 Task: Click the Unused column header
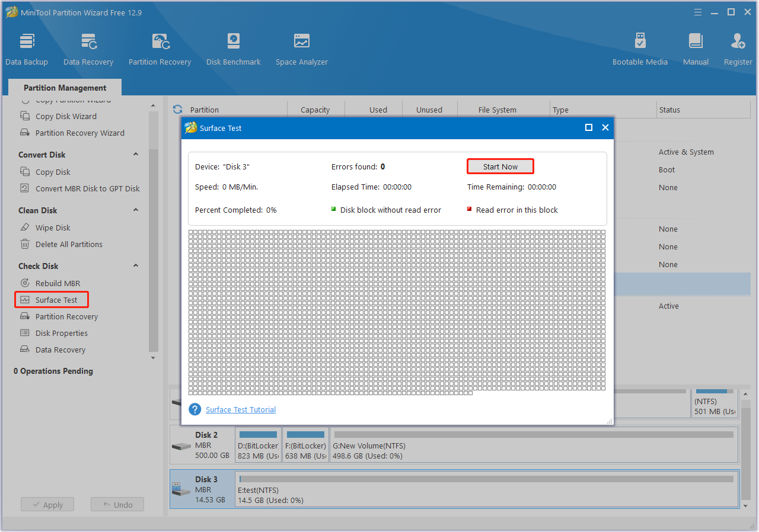point(429,110)
